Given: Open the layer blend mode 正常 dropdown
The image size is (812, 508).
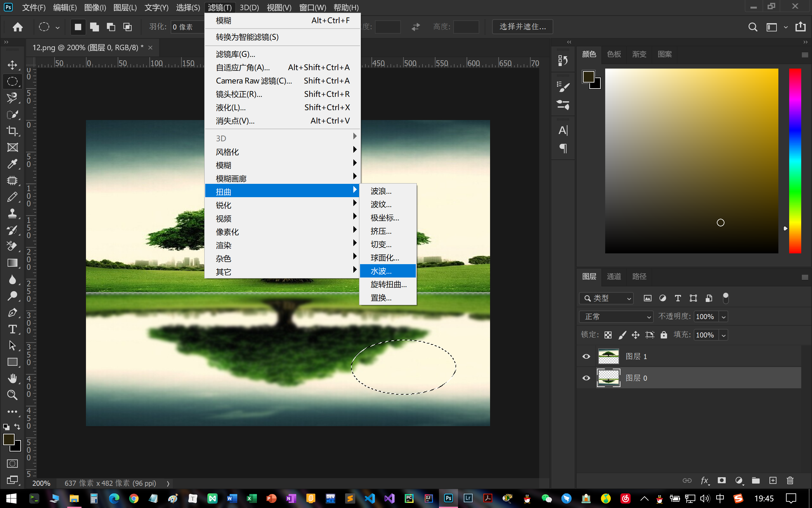Looking at the screenshot, I should click(x=616, y=317).
